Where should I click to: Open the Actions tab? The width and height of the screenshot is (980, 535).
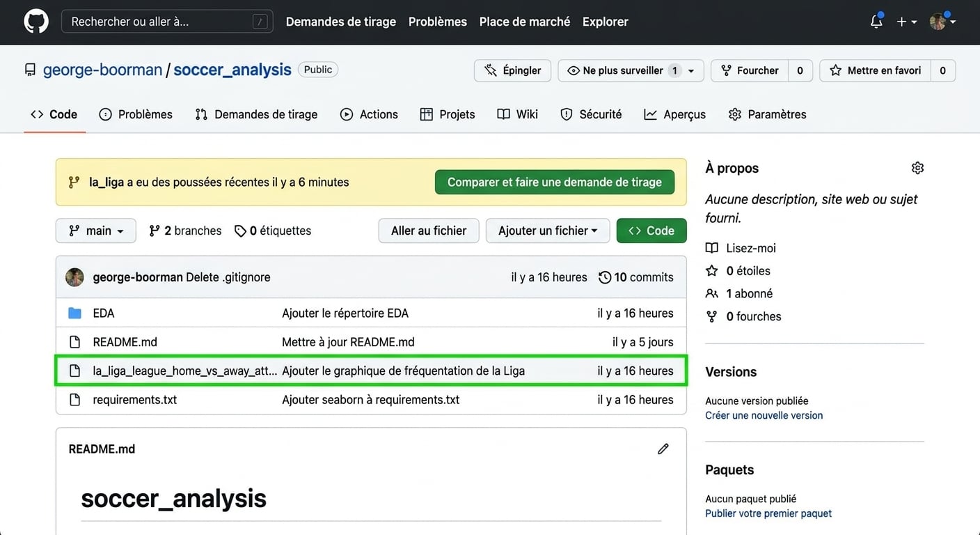tap(369, 114)
